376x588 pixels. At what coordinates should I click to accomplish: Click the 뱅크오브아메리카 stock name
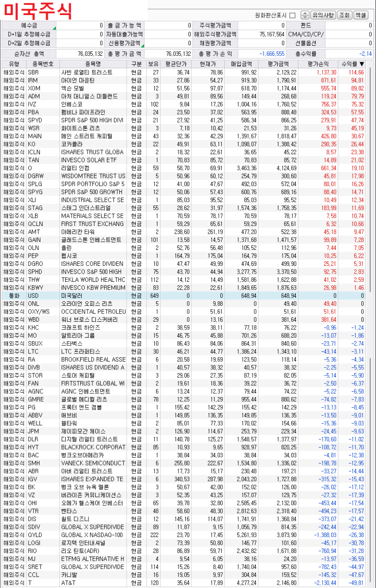pos(82,455)
